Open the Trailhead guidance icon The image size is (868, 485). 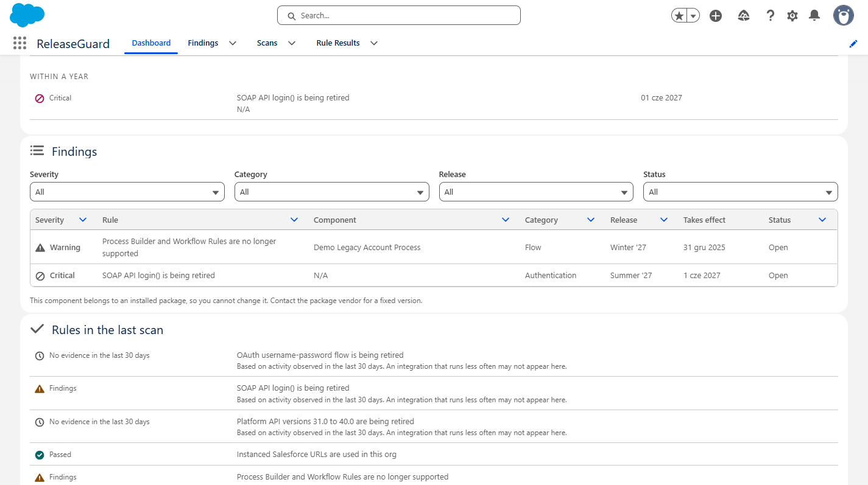point(743,16)
